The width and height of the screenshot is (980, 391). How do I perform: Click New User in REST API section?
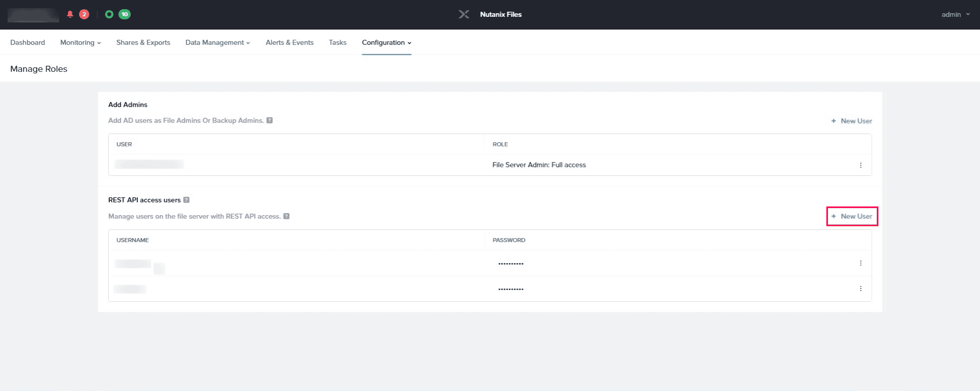point(852,216)
